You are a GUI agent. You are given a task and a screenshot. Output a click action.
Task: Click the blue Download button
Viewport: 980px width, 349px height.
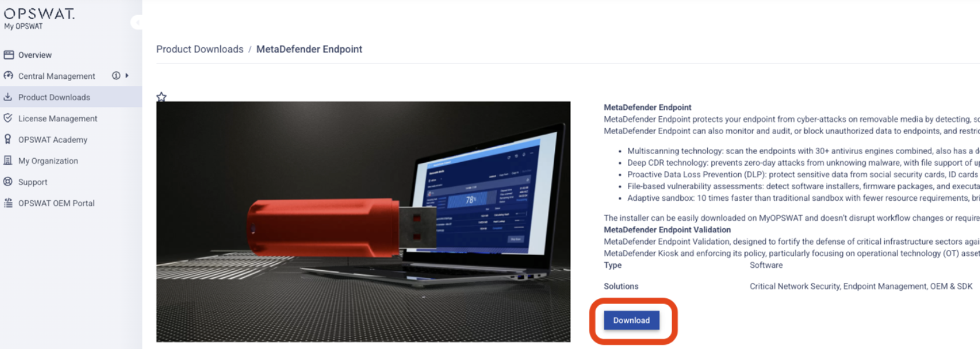(631, 320)
